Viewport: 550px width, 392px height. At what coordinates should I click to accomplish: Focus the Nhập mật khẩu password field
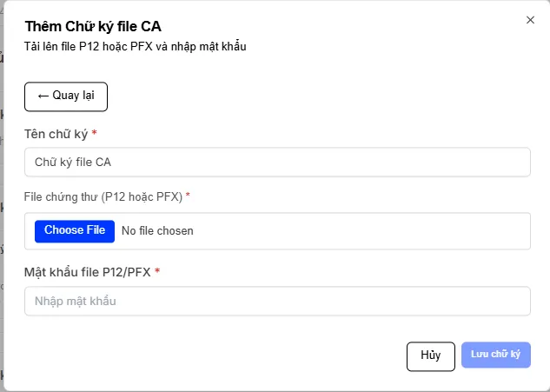click(x=277, y=302)
